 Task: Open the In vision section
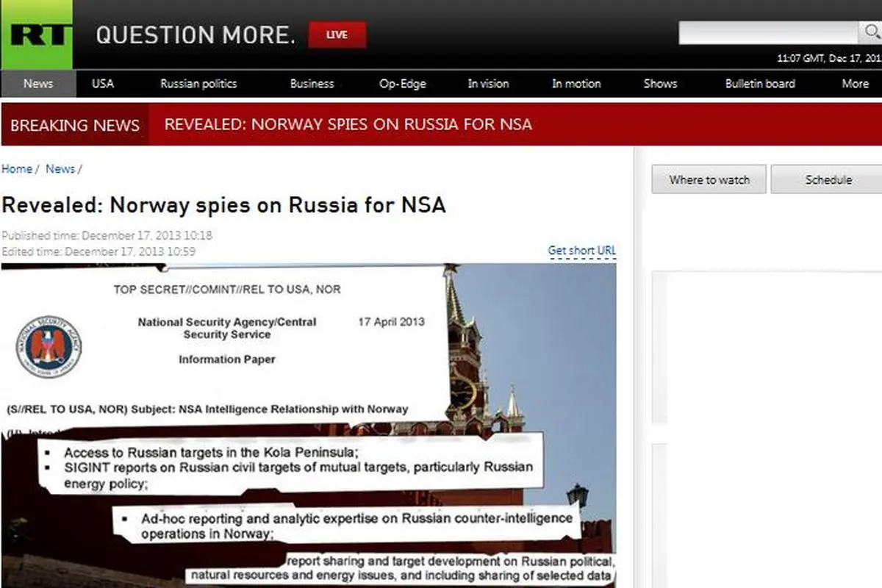point(488,84)
